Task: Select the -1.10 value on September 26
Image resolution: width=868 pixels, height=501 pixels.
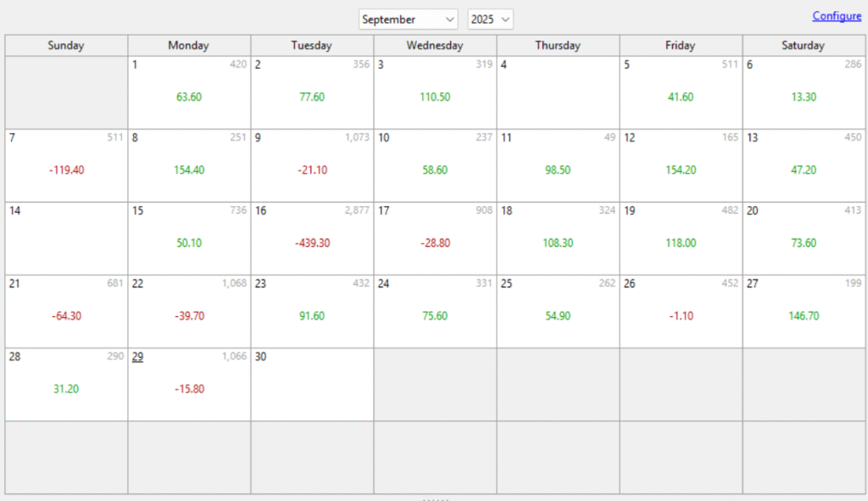Action: pyautogui.click(x=681, y=316)
